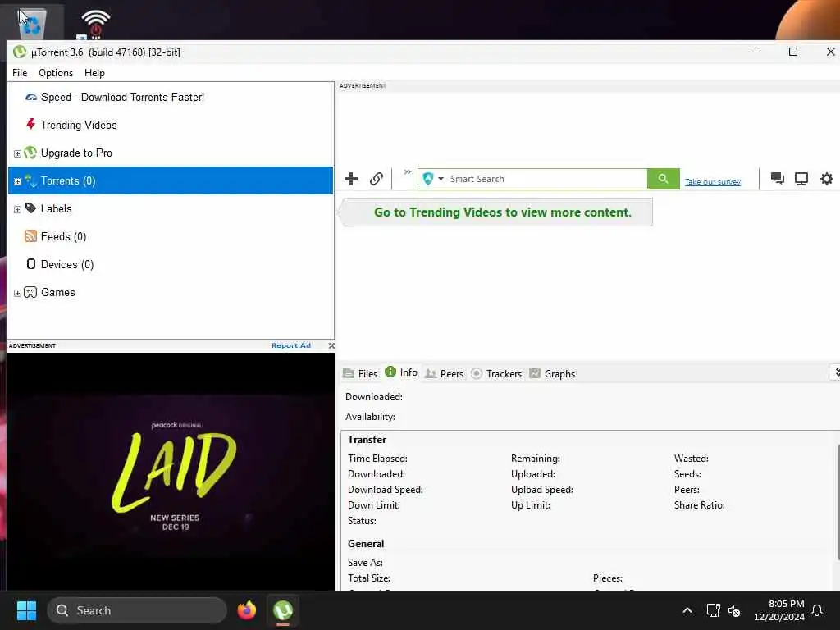Show hidden toolbar buttons via double chevron
This screenshot has width=840, height=630.
click(408, 172)
